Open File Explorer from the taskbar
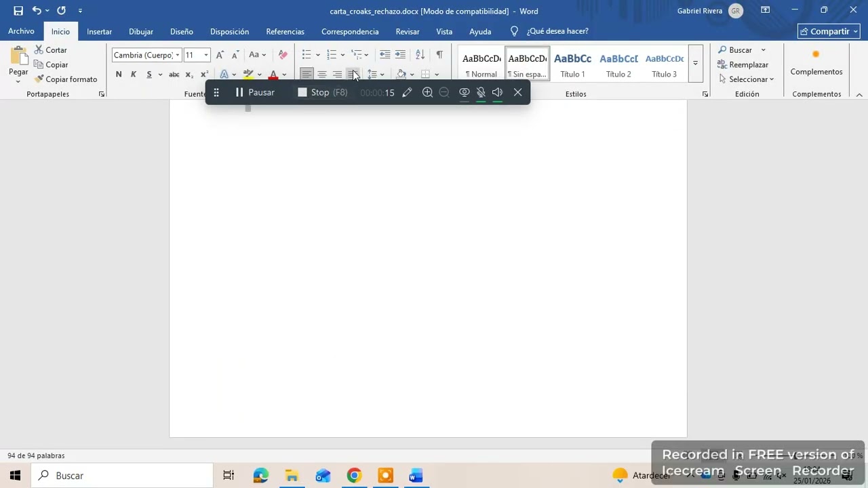The width and height of the screenshot is (868, 488). coord(292,476)
